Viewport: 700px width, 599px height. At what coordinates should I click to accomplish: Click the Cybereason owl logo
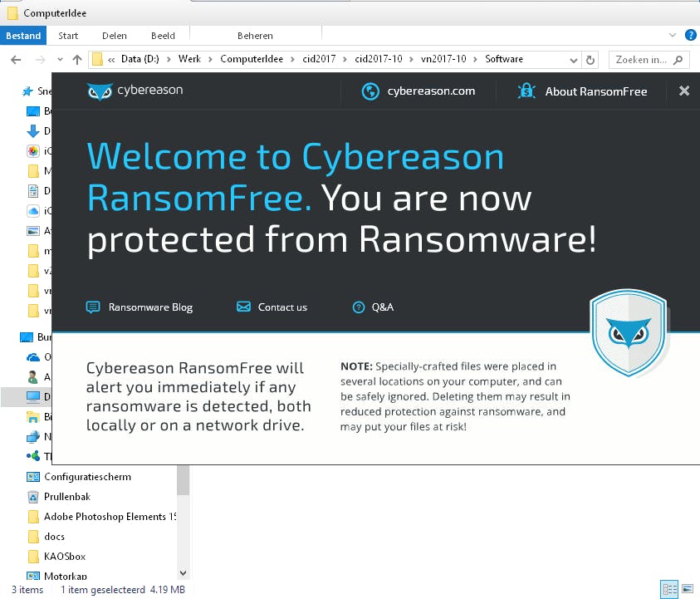pos(100,91)
